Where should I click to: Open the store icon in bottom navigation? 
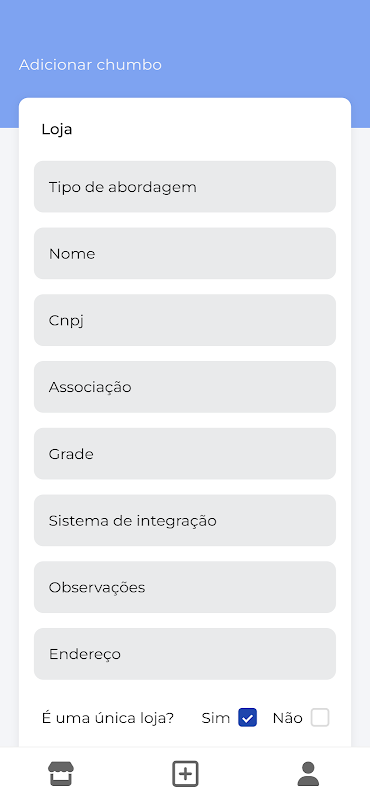click(61, 774)
